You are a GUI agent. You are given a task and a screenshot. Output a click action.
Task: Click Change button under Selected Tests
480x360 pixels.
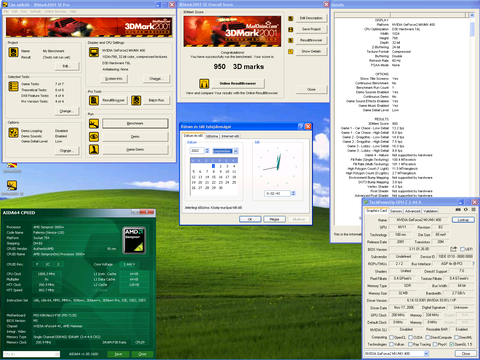click(67, 111)
